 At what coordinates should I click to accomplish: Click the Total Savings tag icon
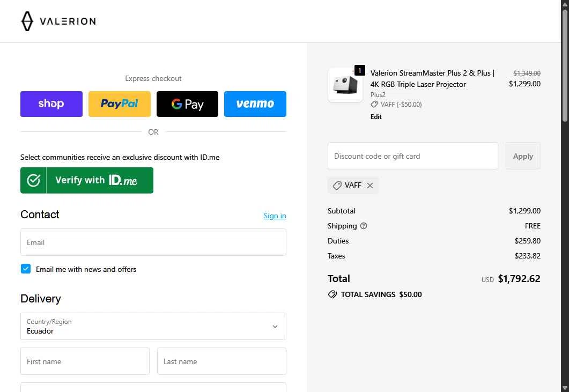coord(332,294)
